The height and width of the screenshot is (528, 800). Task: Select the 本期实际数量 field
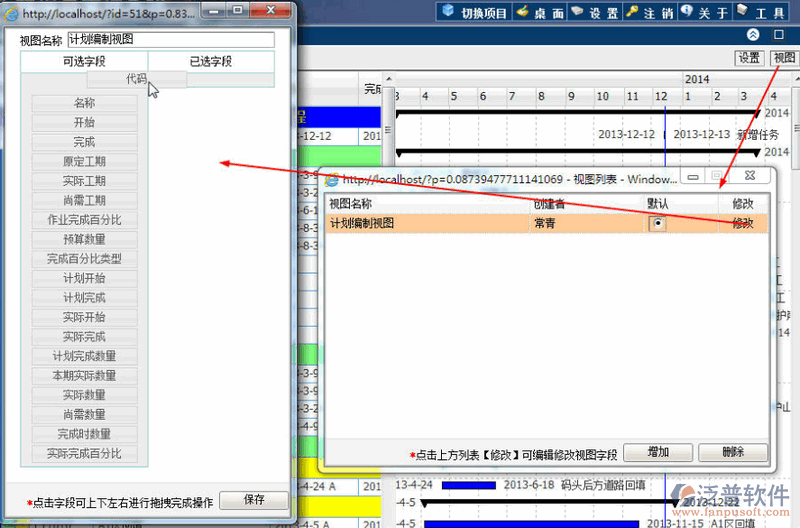pos(84,376)
